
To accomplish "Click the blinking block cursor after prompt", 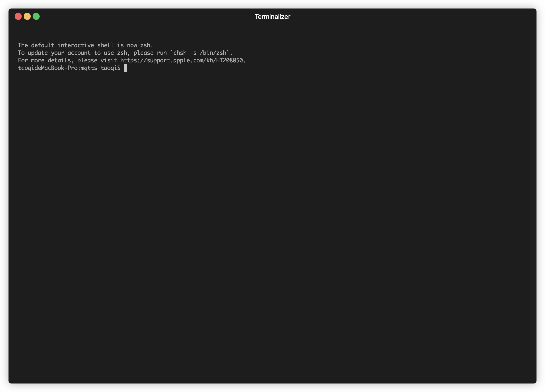I will pyautogui.click(x=125, y=68).
